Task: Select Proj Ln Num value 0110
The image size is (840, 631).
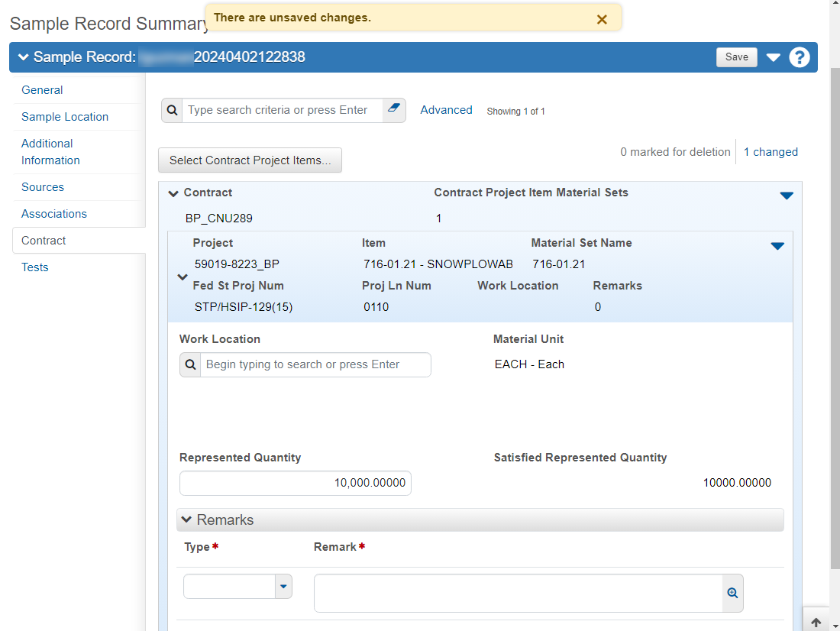Action: (376, 307)
